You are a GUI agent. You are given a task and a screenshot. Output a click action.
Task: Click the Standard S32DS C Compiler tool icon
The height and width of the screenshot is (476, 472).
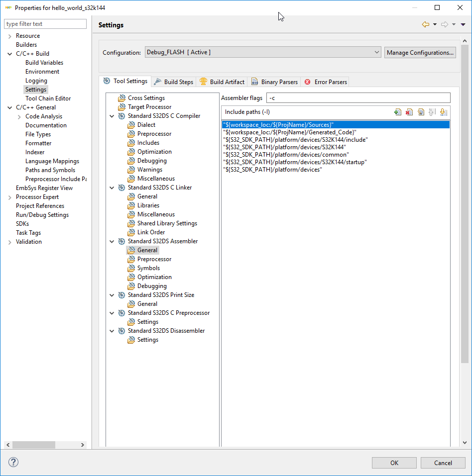point(121,116)
